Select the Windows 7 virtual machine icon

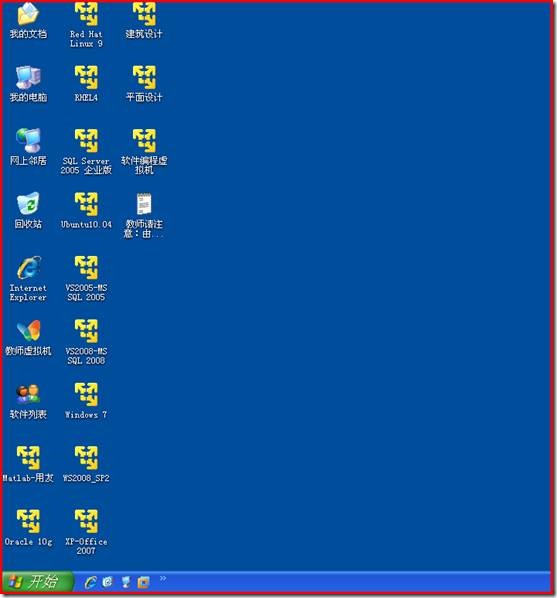point(86,394)
